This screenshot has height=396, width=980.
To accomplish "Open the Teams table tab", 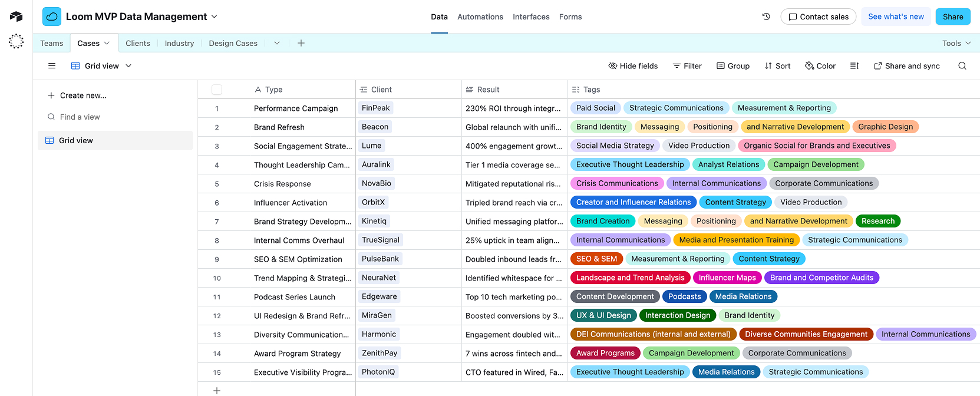I will (52, 43).
